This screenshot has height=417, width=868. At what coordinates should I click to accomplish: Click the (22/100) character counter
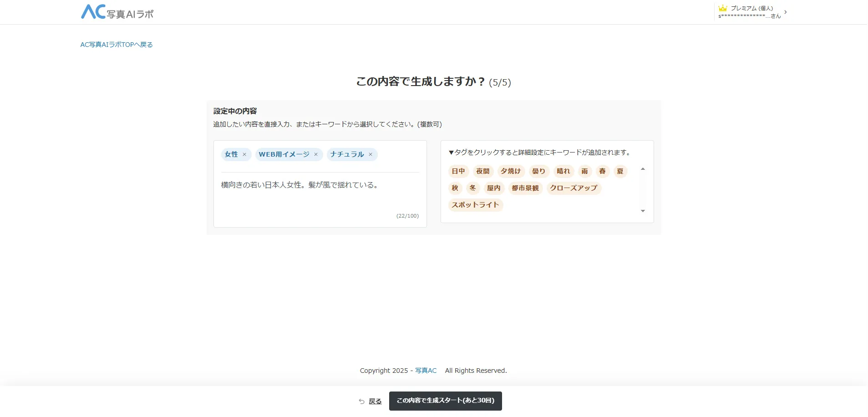(407, 216)
